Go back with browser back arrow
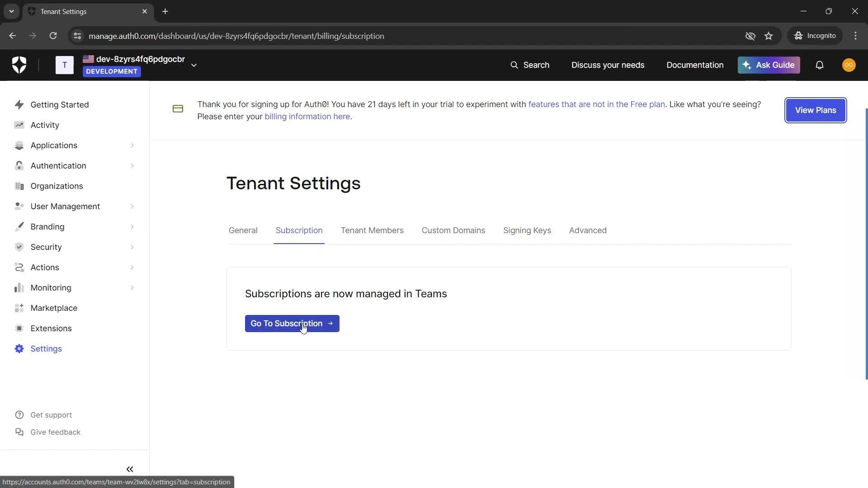This screenshot has width=868, height=488. pos(12,36)
